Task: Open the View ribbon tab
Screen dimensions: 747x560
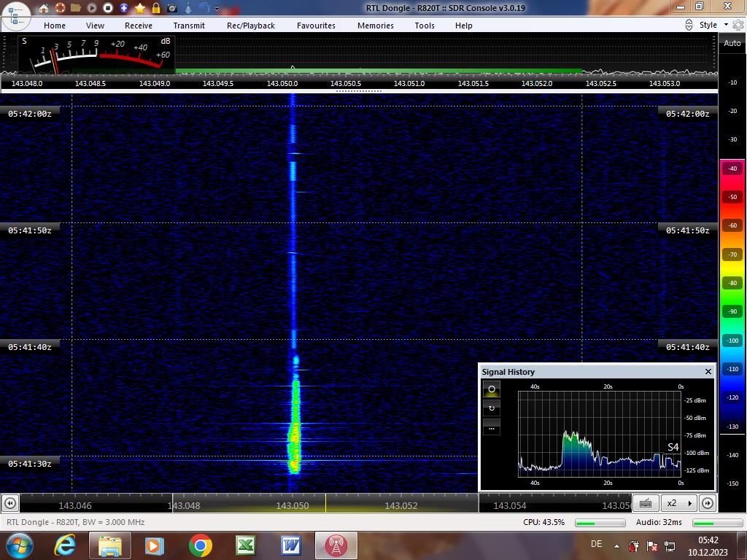Action: coord(96,26)
